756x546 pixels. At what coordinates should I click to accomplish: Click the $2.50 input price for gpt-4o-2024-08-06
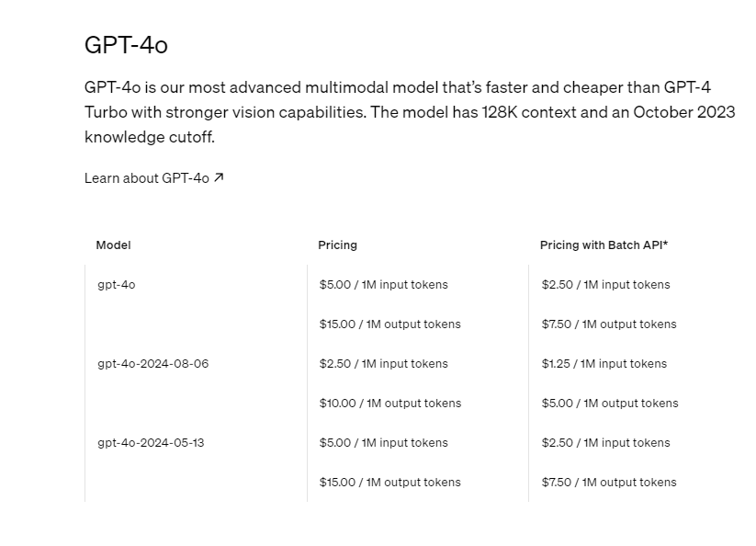click(x=383, y=364)
